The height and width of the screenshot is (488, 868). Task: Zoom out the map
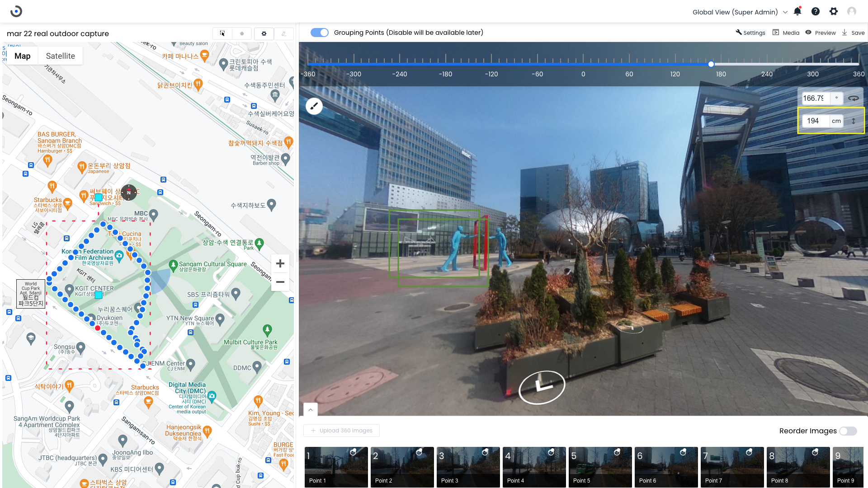click(x=280, y=282)
